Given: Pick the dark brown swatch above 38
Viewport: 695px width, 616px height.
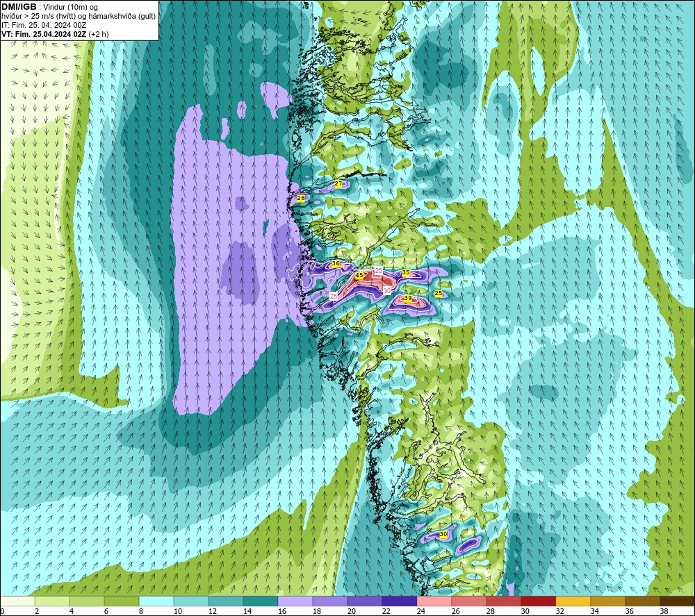Looking at the screenshot, I should [x=677, y=601].
